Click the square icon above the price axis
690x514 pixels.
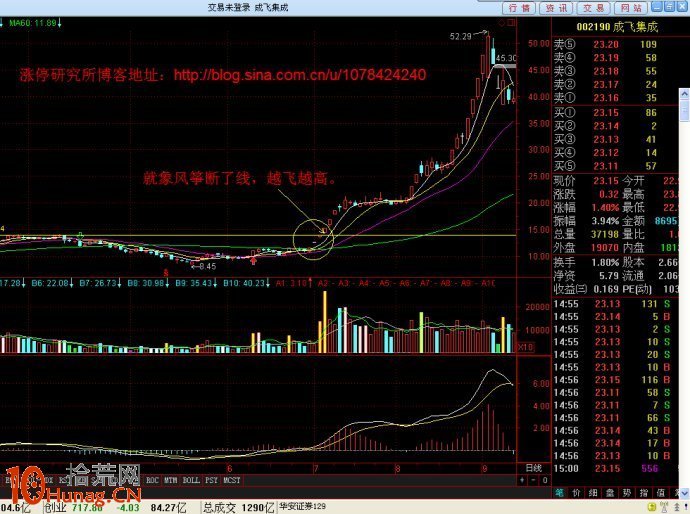point(511,22)
